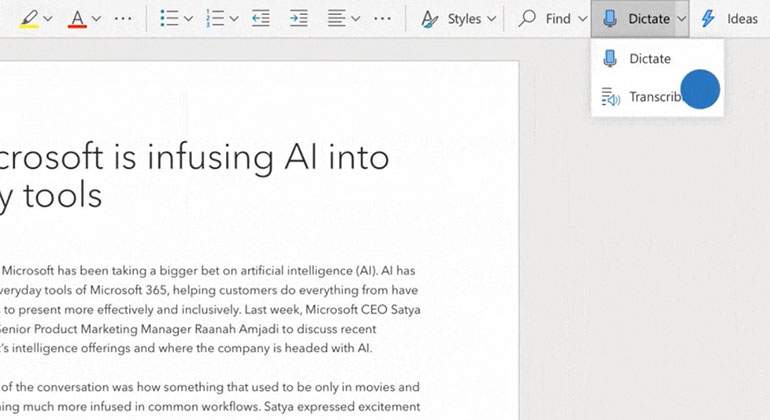
Task: Collapse the Dictate dropdown arrow
Action: [681, 19]
